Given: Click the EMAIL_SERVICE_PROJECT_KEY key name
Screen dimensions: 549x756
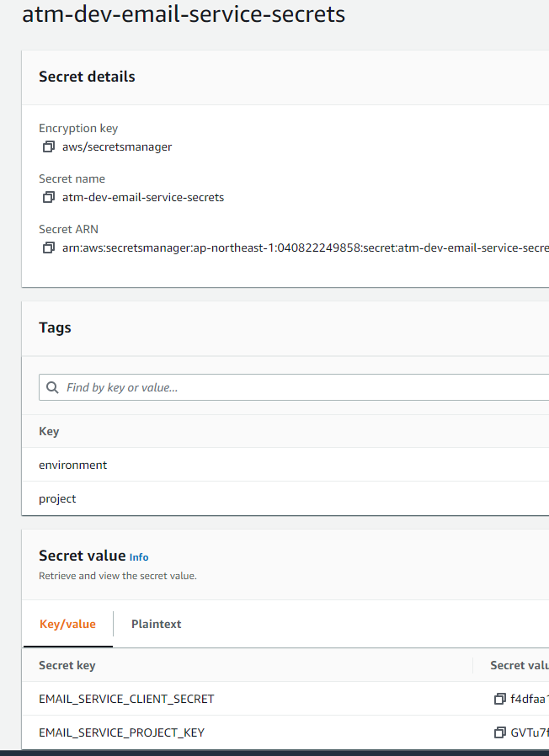Looking at the screenshot, I should point(121,732).
